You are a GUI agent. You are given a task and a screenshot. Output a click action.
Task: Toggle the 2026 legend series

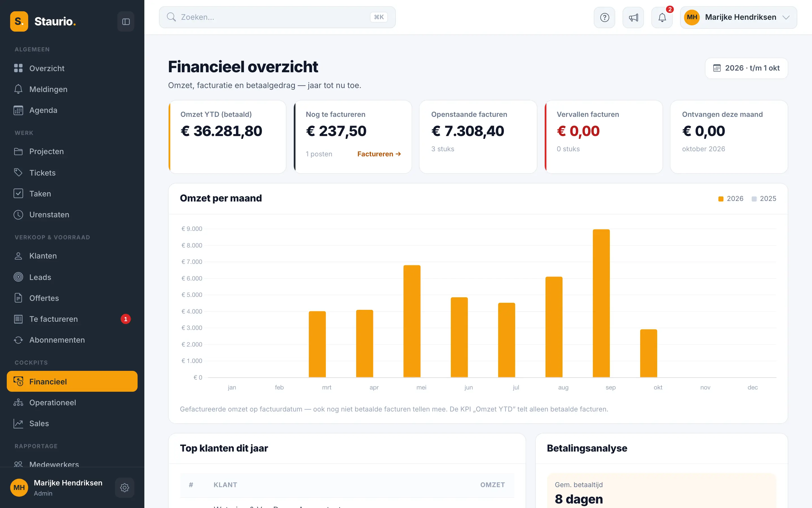pos(731,199)
